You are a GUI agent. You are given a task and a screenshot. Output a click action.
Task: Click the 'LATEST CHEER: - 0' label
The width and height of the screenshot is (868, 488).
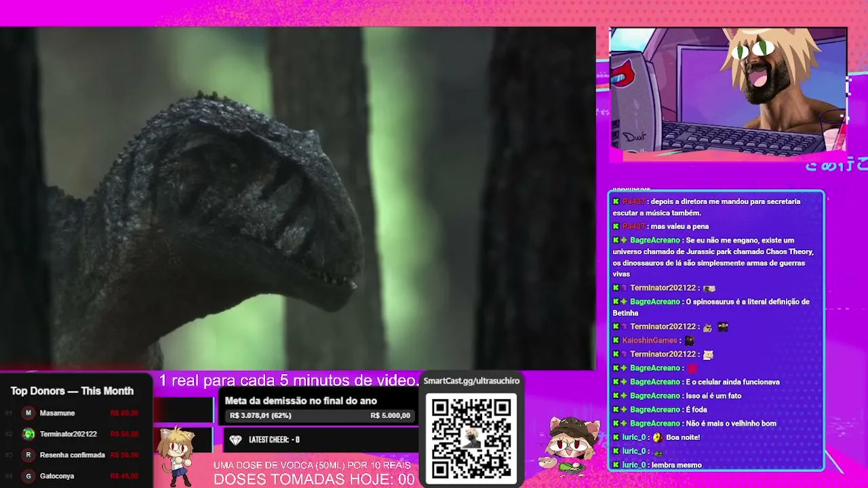coord(274,440)
